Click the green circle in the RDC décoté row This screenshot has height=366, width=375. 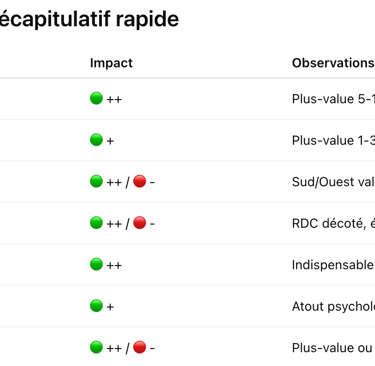96,223
